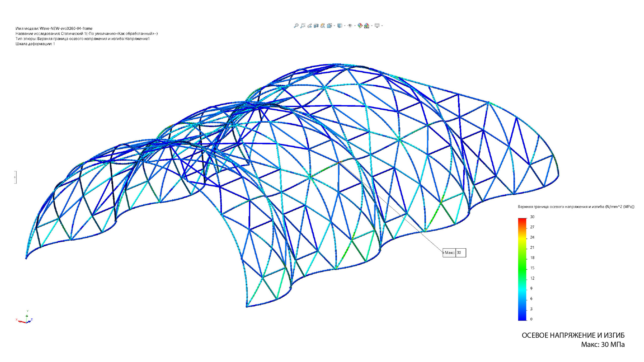This screenshot has height=362, width=644.
Task: Expand the View Settings dropdown arrow
Action: [x=382, y=26]
